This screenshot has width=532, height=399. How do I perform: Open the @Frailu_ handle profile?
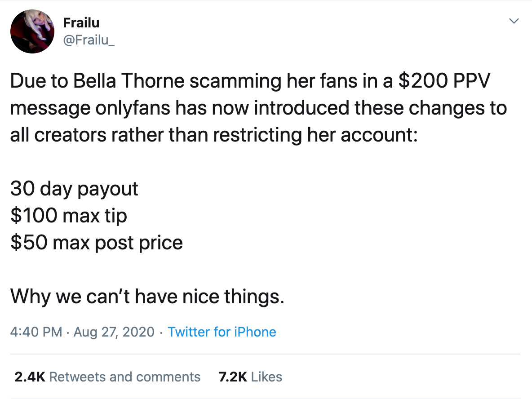(89, 40)
